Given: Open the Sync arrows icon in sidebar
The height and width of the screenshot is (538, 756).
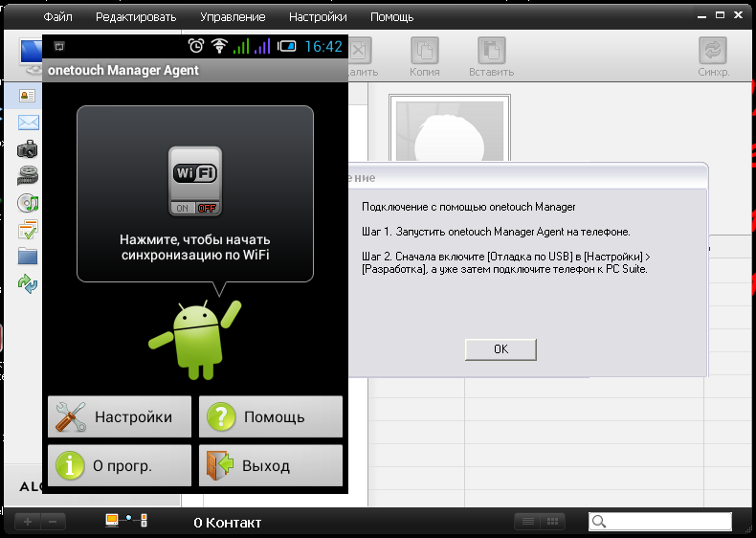Looking at the screenshot, I should 28,283.
